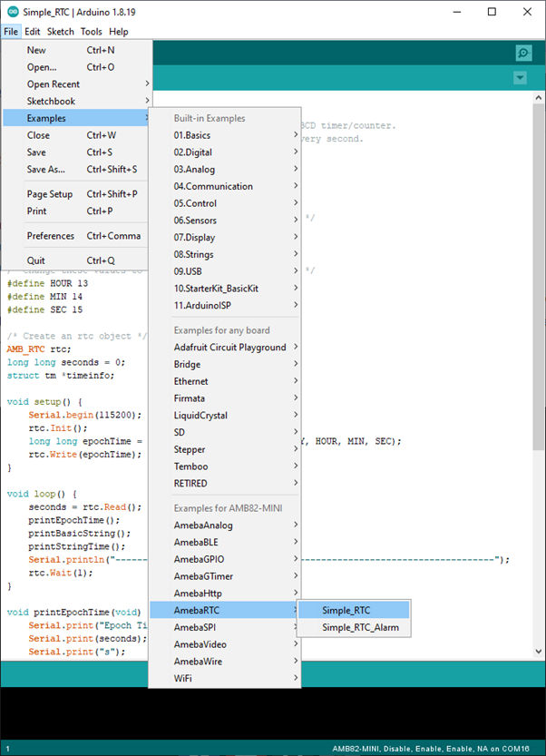The width and height of the screenshot is (546, 756).
Task: Open the Help menu
Action: pos(119,32)
